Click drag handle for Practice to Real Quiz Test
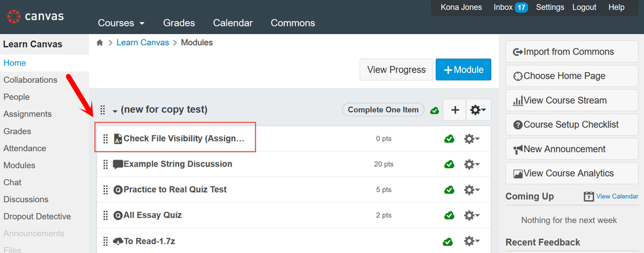Image resolution: width=644 pixels, height=253 pixels. pos(106,190)
